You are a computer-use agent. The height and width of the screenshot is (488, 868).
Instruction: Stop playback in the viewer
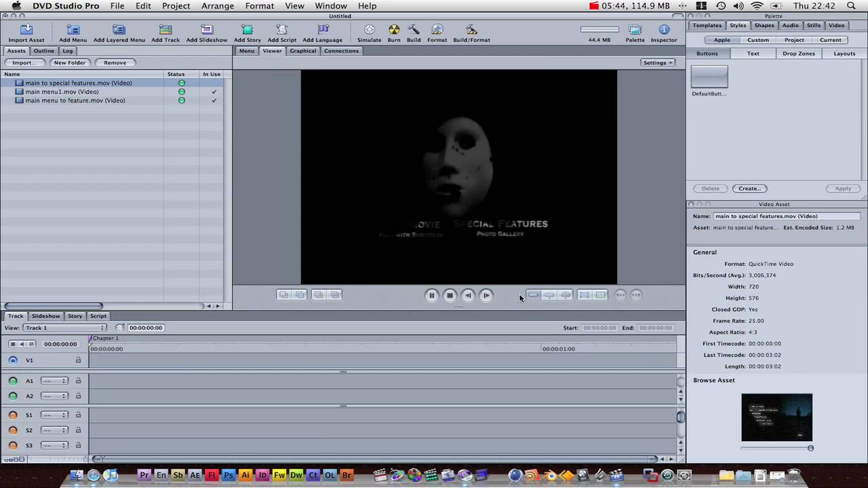pos(450,295)
